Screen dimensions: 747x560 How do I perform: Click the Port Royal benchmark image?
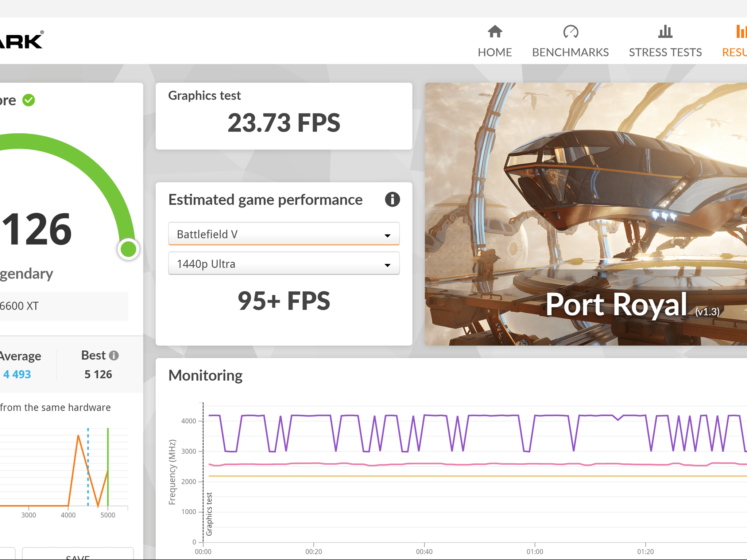pyautogui.click(x=586, y=214)
